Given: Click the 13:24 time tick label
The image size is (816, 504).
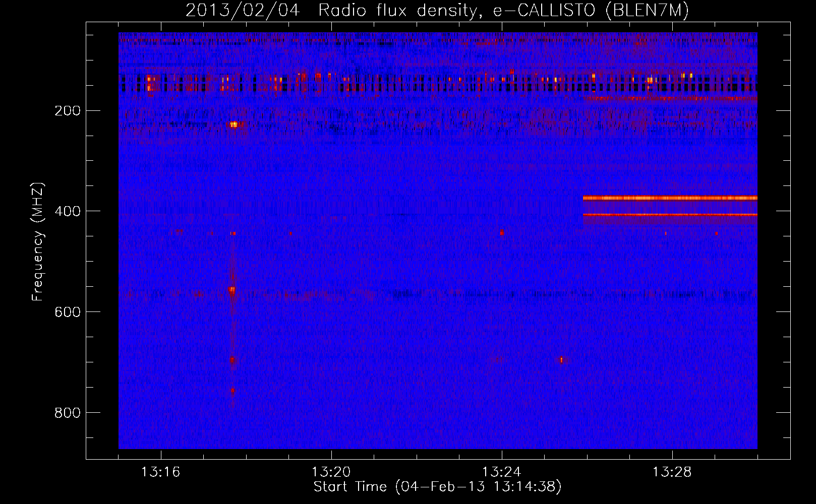Looking at the screenshot, I should tap(501, 472).
